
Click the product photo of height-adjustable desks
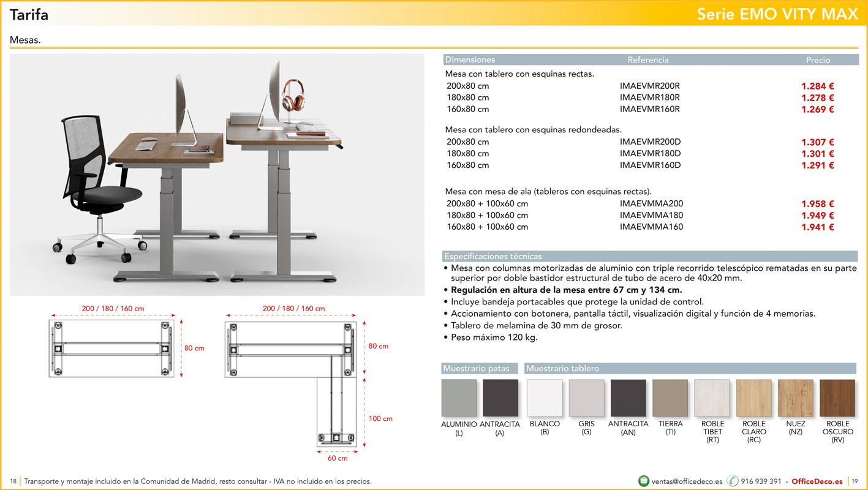[x=217, y=175]
